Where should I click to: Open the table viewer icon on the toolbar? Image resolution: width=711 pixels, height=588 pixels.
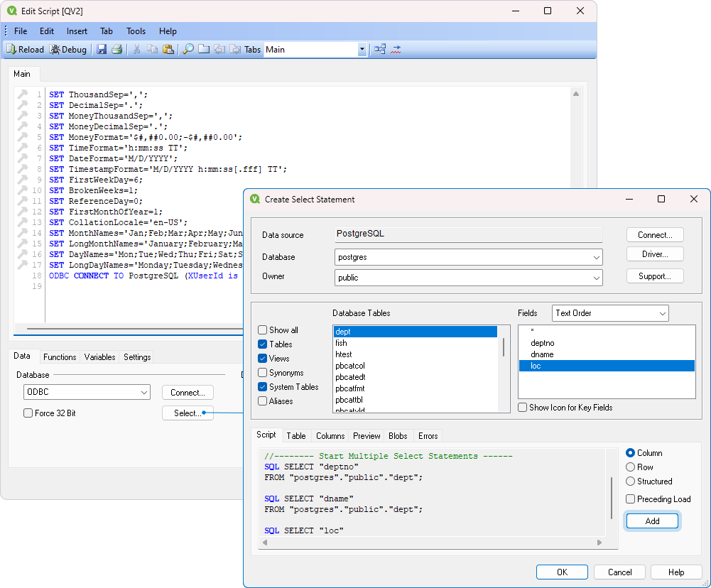[x=379, y=49]
